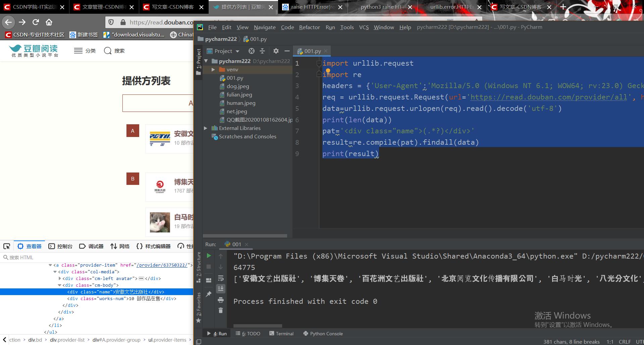Switch to 样式编辑器 tab in DevTools

[154, 246]
